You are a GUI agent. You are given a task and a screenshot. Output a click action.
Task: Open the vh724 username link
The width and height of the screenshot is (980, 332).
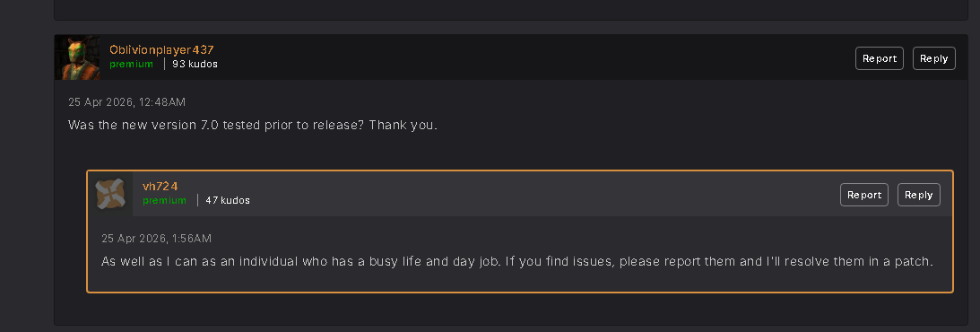[x=160, y=187]
